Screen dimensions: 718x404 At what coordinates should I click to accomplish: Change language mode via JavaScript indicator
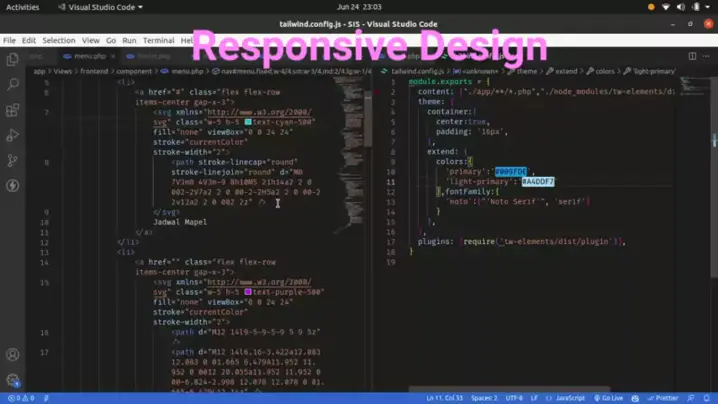pyautogui.click(x=570, y=398)
